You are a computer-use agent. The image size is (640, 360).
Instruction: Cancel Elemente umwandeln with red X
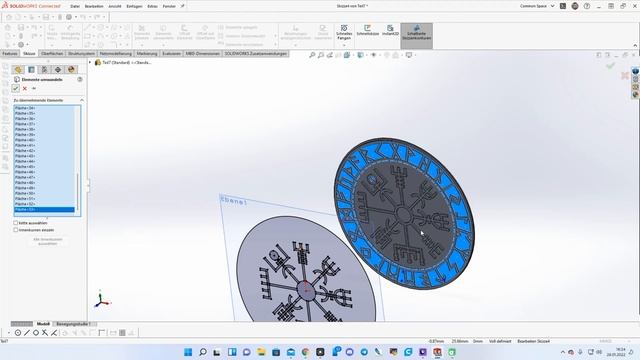pyautogui.click(x=25, y=88)
